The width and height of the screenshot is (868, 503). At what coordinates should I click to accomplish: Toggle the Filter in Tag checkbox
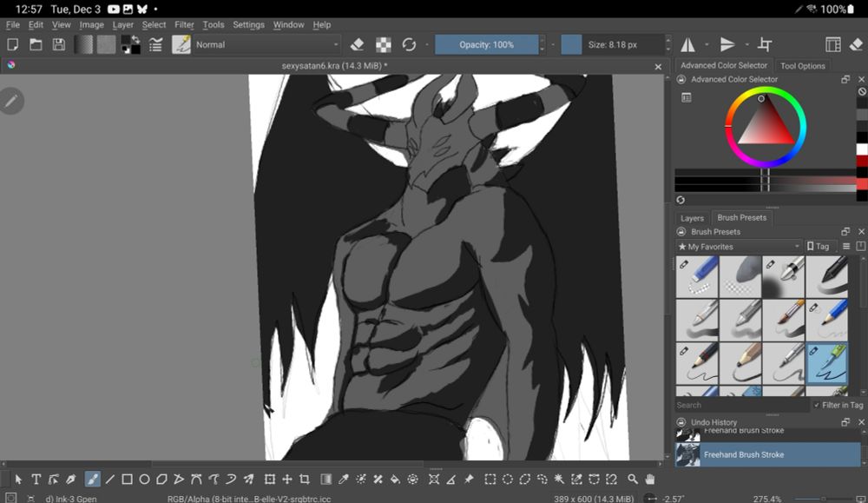(817, 405)
